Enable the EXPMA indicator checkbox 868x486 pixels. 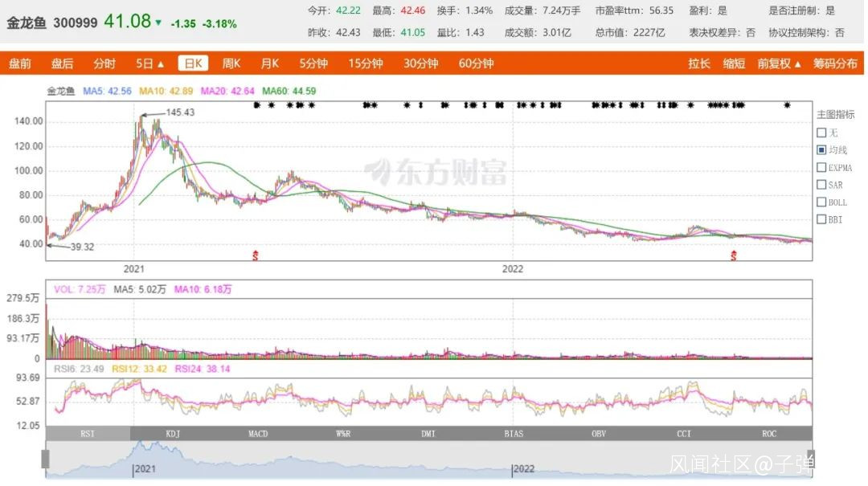(821, 168)
